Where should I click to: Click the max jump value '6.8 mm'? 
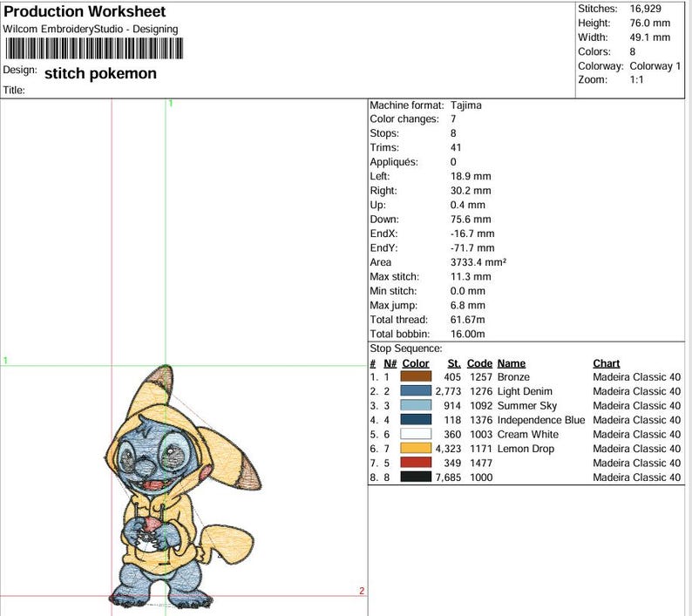click(x=468, y=305)
